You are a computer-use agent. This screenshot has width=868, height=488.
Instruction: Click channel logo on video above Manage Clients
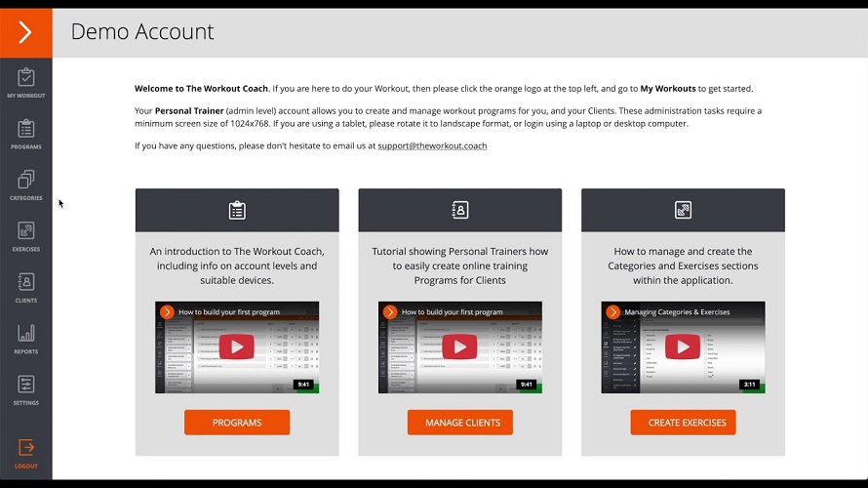point(390,312)
